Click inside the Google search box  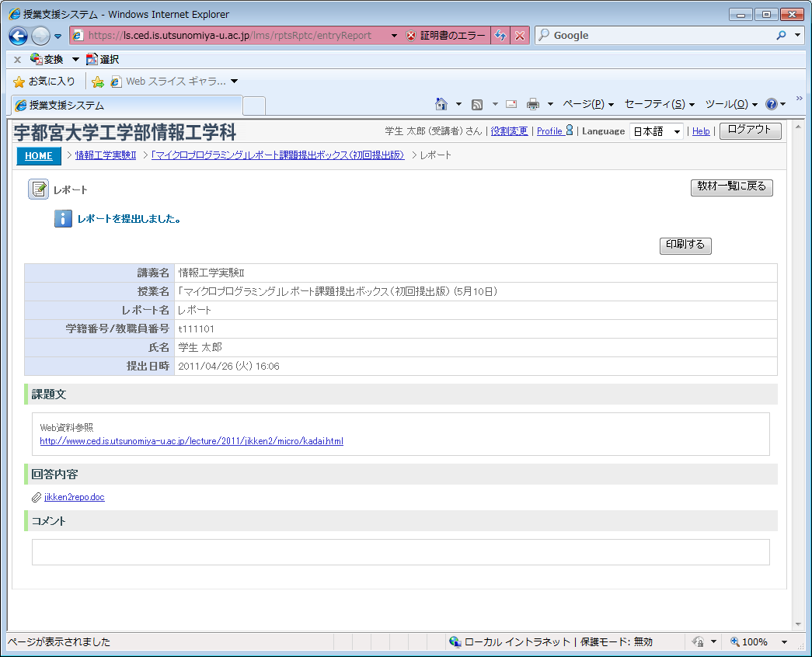pos(660,36)
